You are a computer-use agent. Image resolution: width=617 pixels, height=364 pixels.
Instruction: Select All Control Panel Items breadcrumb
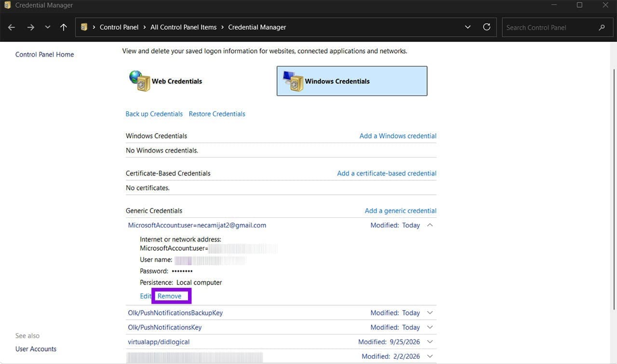[x=183, y=27]
